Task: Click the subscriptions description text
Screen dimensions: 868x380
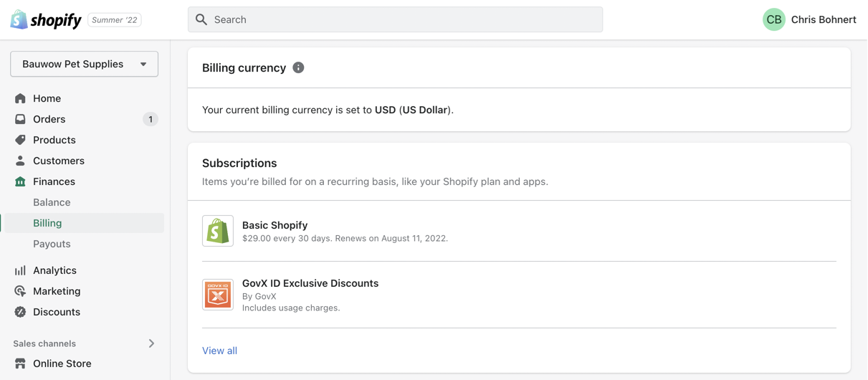Action: (x=375, y=181)
